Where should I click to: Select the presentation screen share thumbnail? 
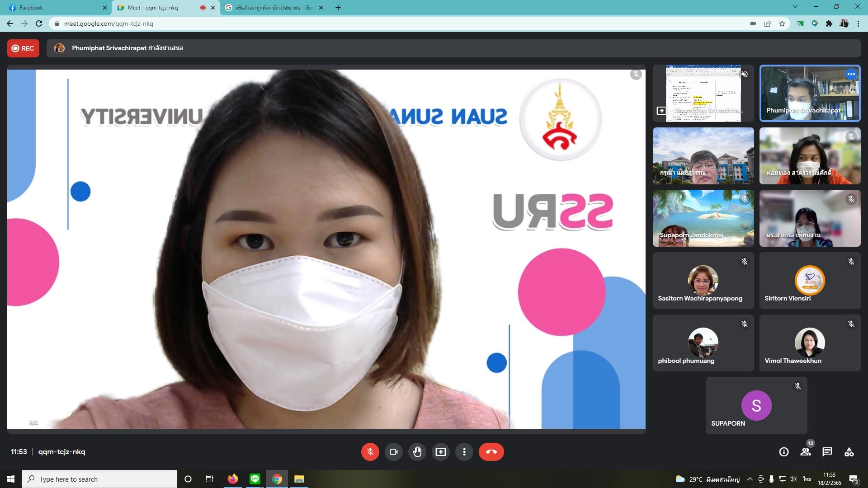coord(703,94)
